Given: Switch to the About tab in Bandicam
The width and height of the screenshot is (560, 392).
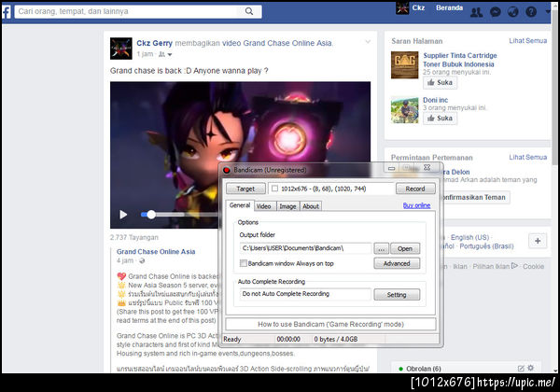Looking at the screenshot, I should [x=311, y=206].
